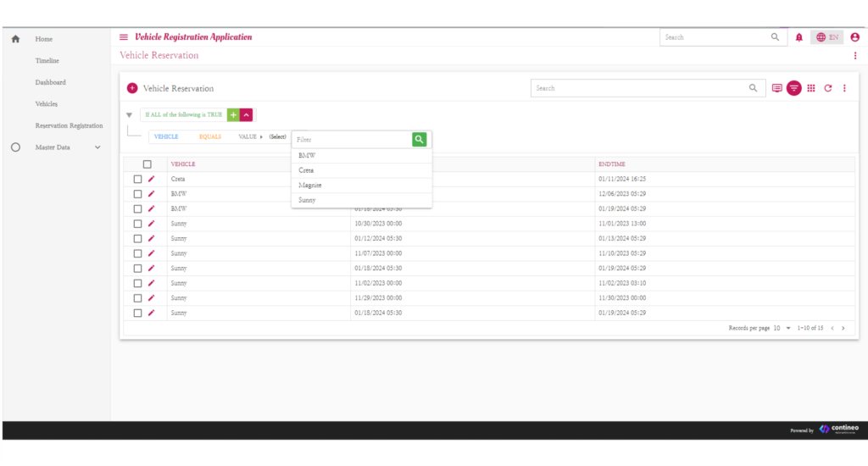The width and height of the screenshot is (868, 466).
Task: Change the EQUALS filter operator
Action: click(x=210, y=136)
